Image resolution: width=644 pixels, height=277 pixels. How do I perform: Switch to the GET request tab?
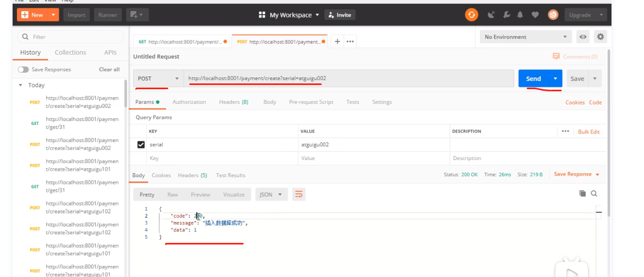click(x=183, y=41)
